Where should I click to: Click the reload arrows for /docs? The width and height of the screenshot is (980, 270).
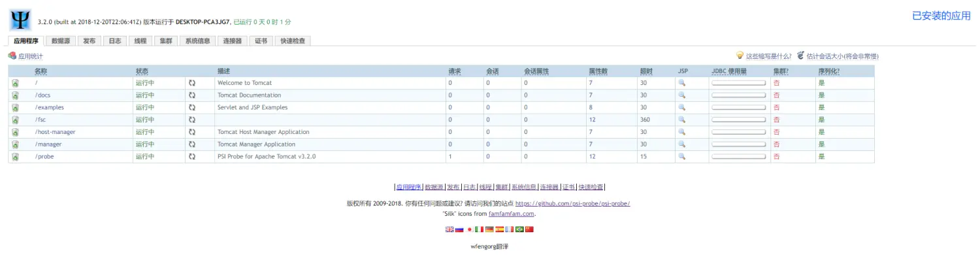click(x=192, y=95)
